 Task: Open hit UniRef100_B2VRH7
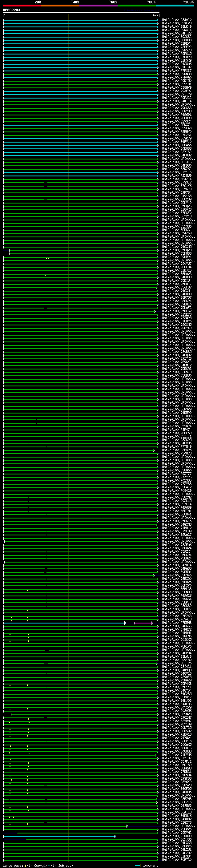[x=177, y=721]
